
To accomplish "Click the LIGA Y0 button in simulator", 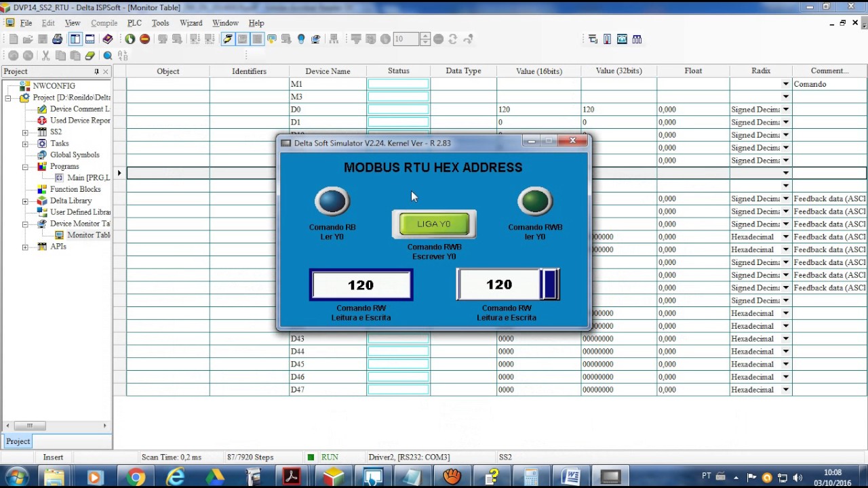I will pyautogui.click(x=434, y=224).
